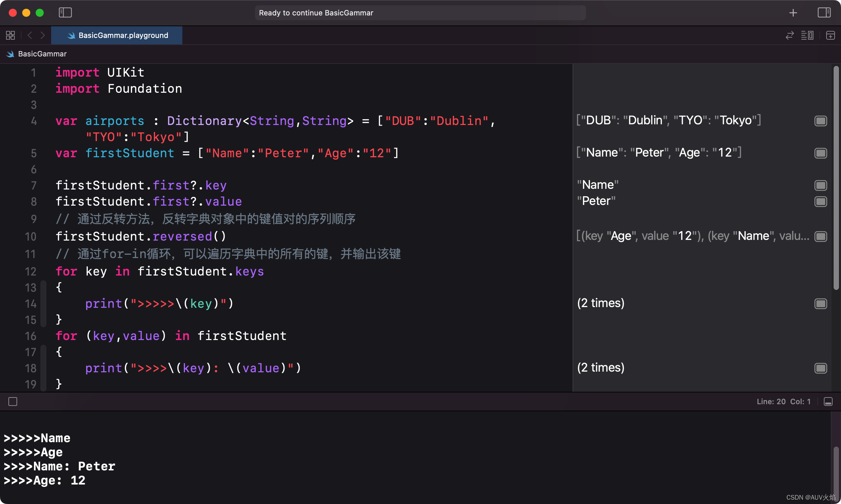841x504 pixels.
Task: Click the square execute checkbox at bottom left
Action: [13, 402]
